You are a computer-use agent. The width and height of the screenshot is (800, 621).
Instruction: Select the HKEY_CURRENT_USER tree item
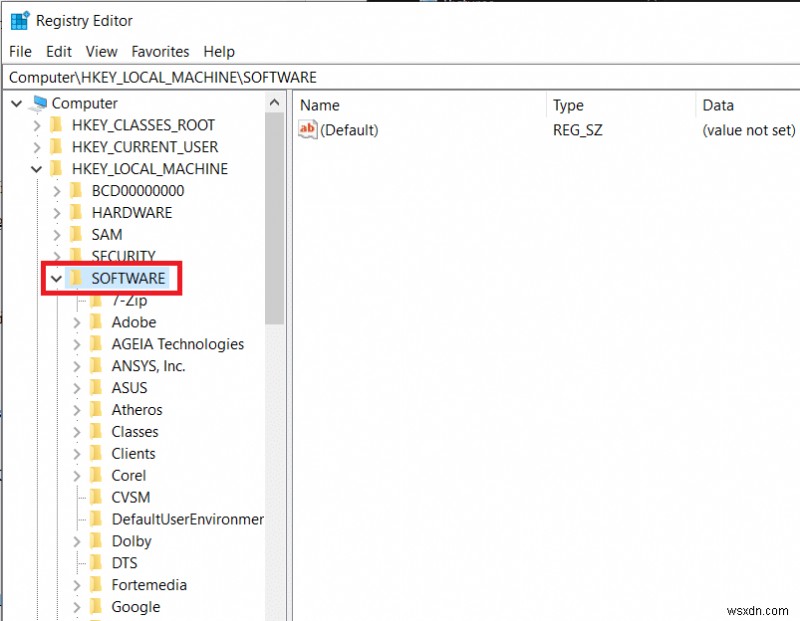[146, 147]
